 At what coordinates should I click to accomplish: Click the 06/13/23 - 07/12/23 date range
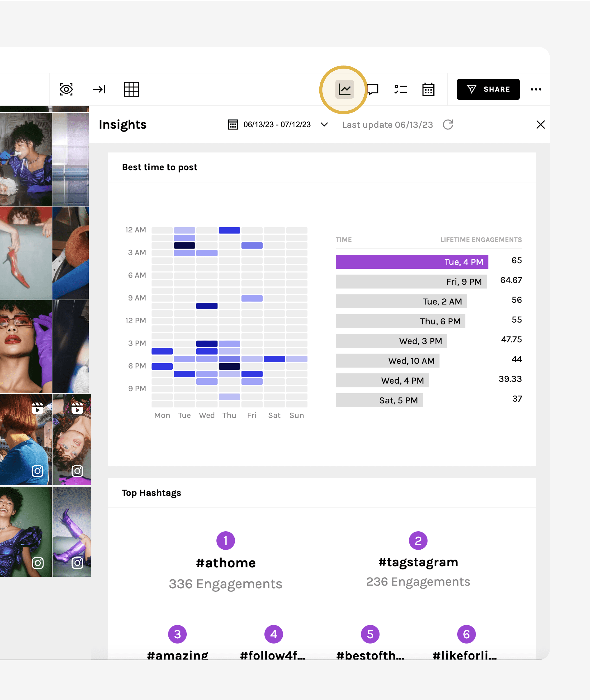point(277,125)
